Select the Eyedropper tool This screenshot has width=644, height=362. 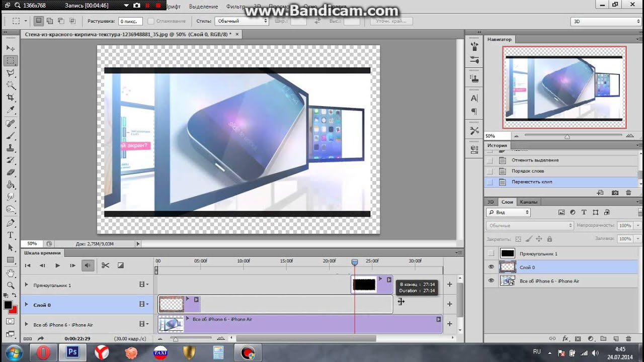point(11,110)
